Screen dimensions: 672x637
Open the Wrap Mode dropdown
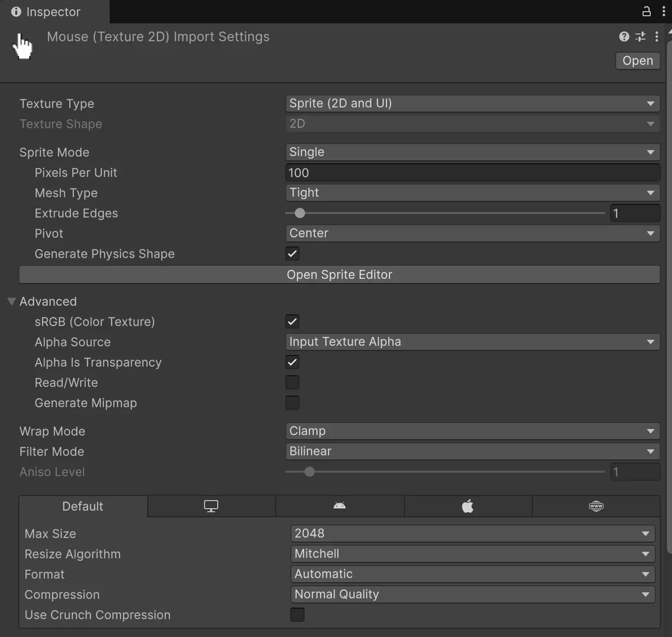click(x=473, y=431)
